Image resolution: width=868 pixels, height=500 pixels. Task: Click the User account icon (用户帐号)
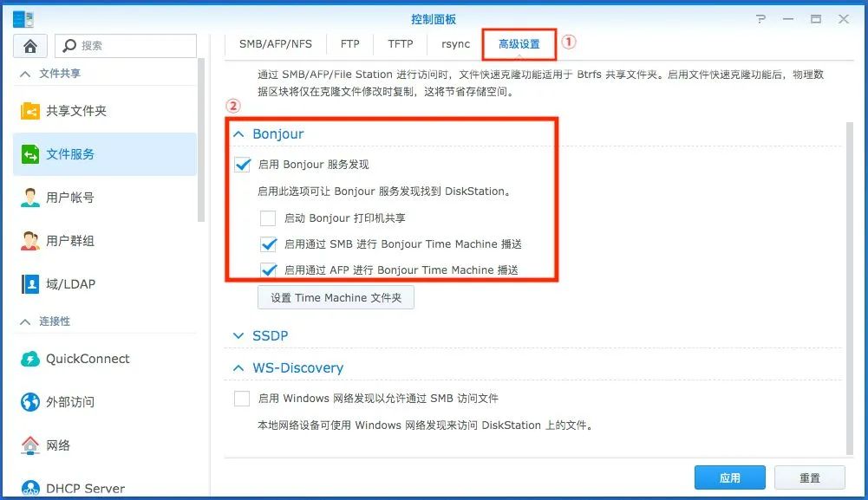(x=29, y=198)
